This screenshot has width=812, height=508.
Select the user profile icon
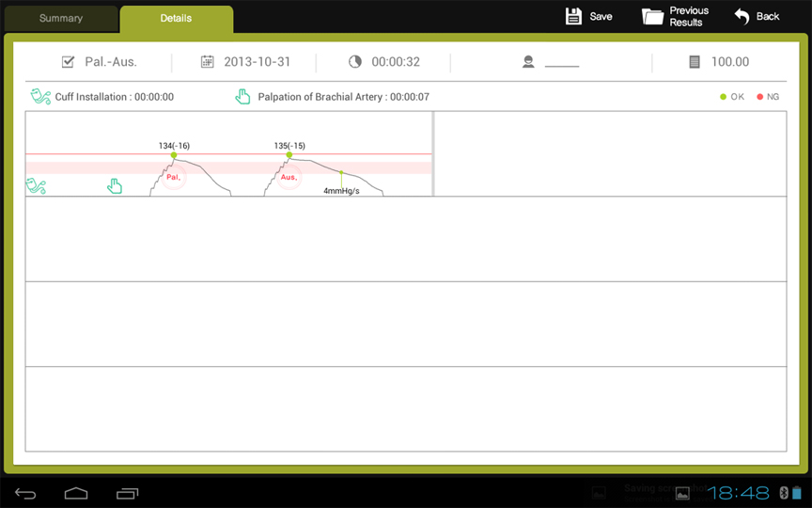coord(528,62)
